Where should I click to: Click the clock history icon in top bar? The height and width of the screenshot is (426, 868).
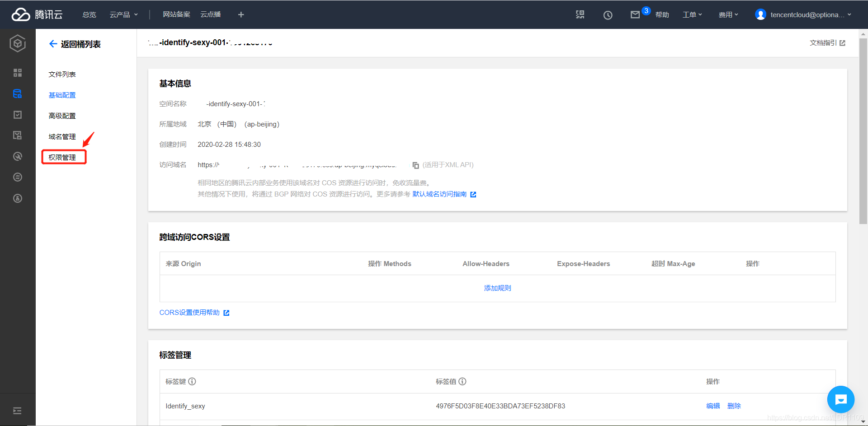(608, 14)
